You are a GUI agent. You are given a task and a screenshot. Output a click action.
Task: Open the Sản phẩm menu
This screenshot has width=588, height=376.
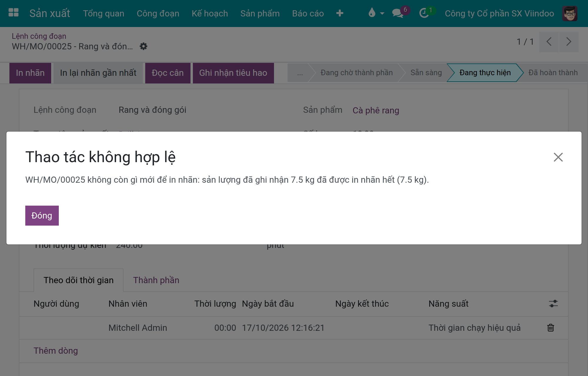tap(260, 14)
